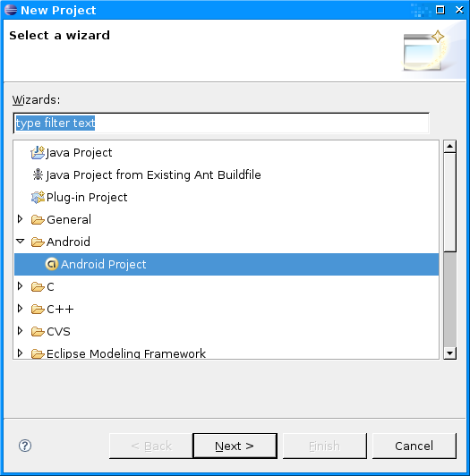
Task: Click the Eclipse icon in title bar
Action: coord(11,10)
